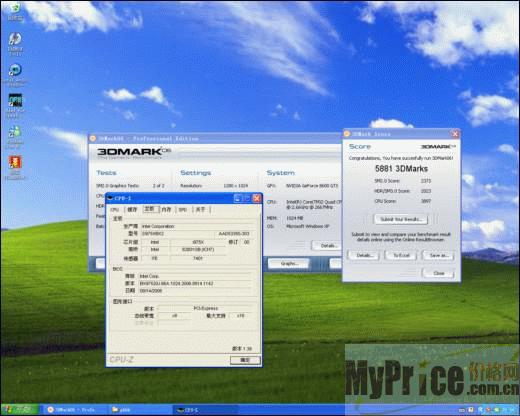The width and height of the screenshot is (520, 416).
Task: Click the 1280 x 1024 resolution value
Action: click(236, 186)
